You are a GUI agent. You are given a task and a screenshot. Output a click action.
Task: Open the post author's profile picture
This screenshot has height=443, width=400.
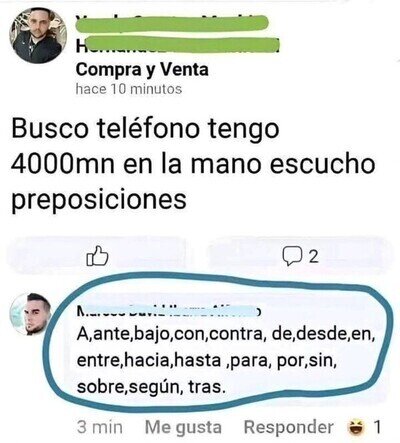tap(38, 35)
